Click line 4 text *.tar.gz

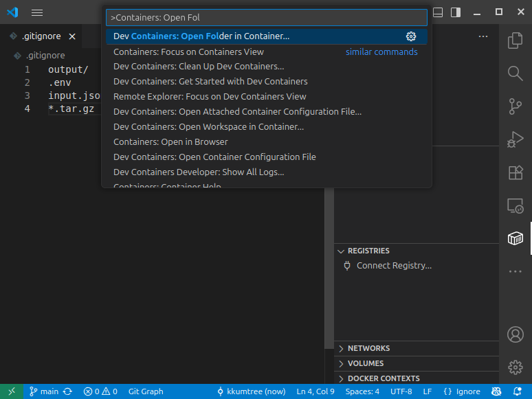tap(71, 109)
